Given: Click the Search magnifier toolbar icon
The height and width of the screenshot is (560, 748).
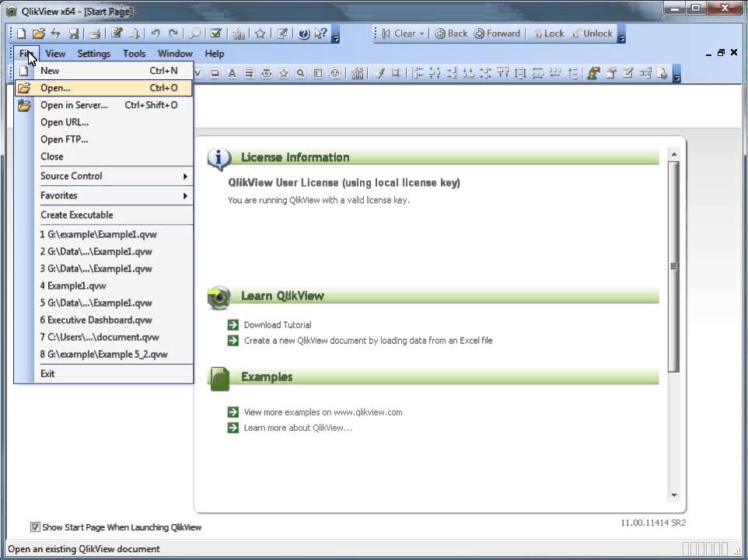Looking at the screenshot, I should 194,33.
